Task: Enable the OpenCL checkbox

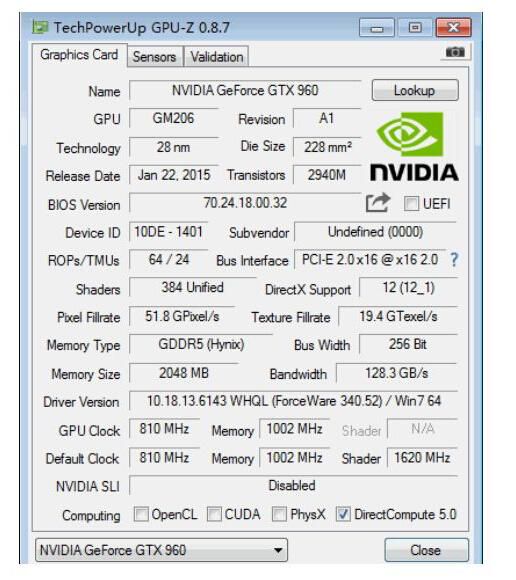Action: (141, 514)
